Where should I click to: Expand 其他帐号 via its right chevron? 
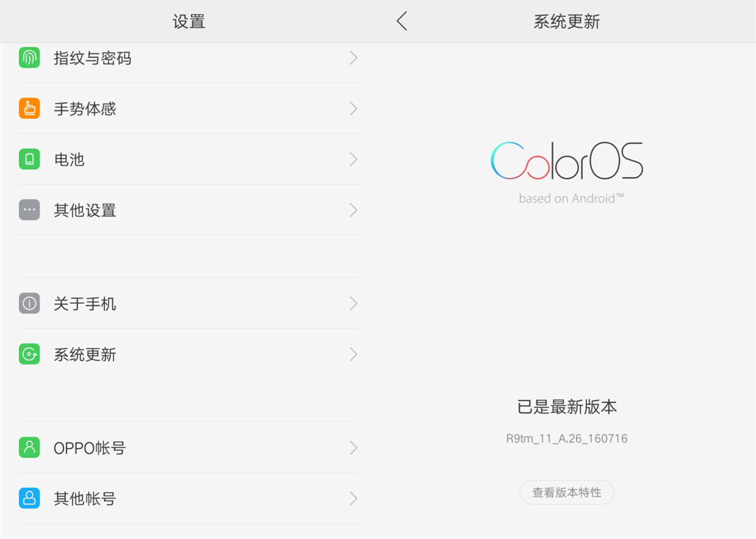click(x=353, y=498)
